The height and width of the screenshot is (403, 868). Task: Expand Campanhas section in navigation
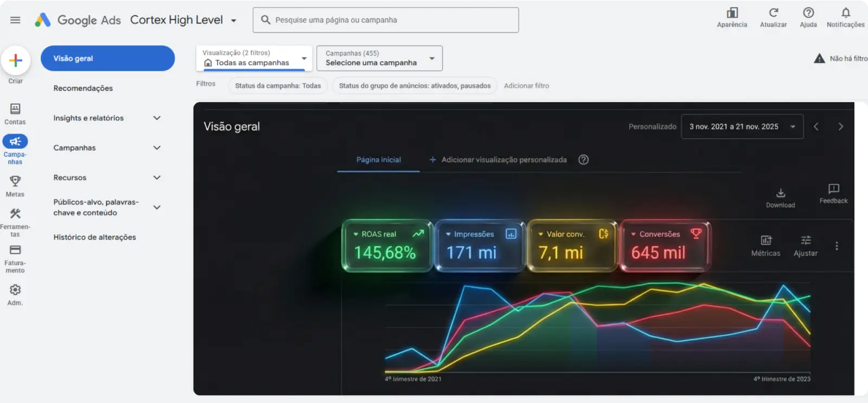157,148
